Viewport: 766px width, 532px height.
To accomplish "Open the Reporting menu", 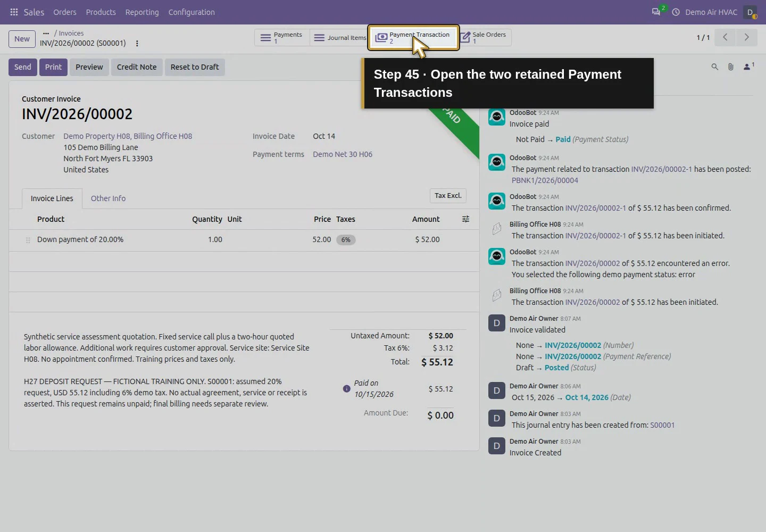I will click(x=141, y=12).
